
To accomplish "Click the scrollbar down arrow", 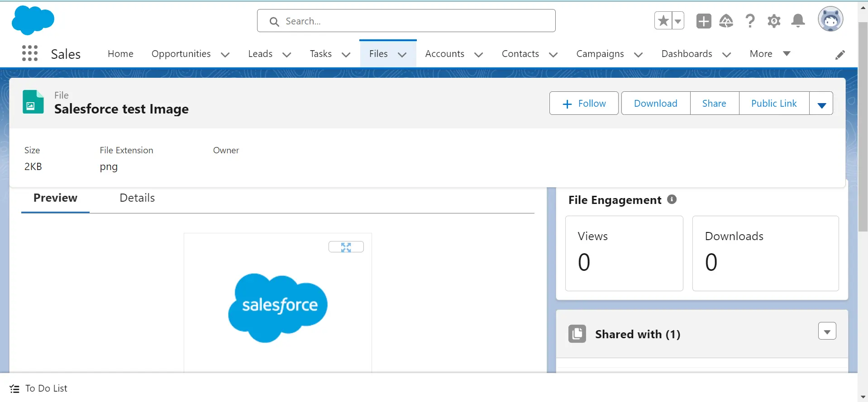I will point(863,397).
